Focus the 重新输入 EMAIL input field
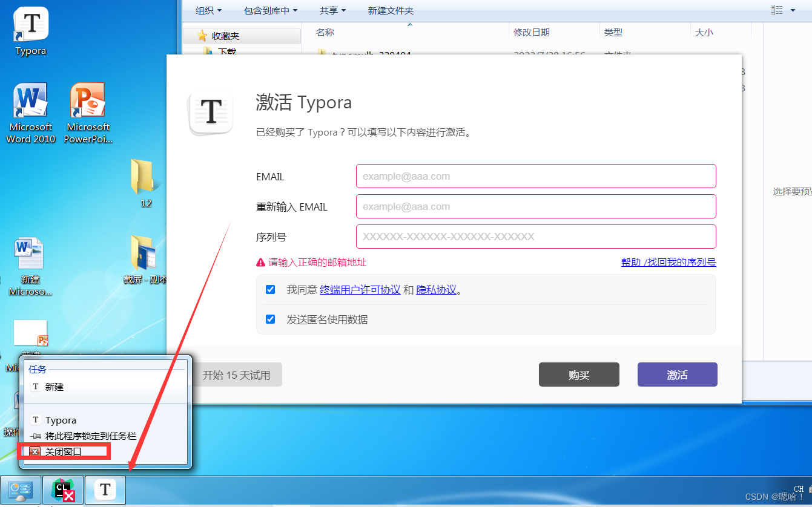 [536, 206]
